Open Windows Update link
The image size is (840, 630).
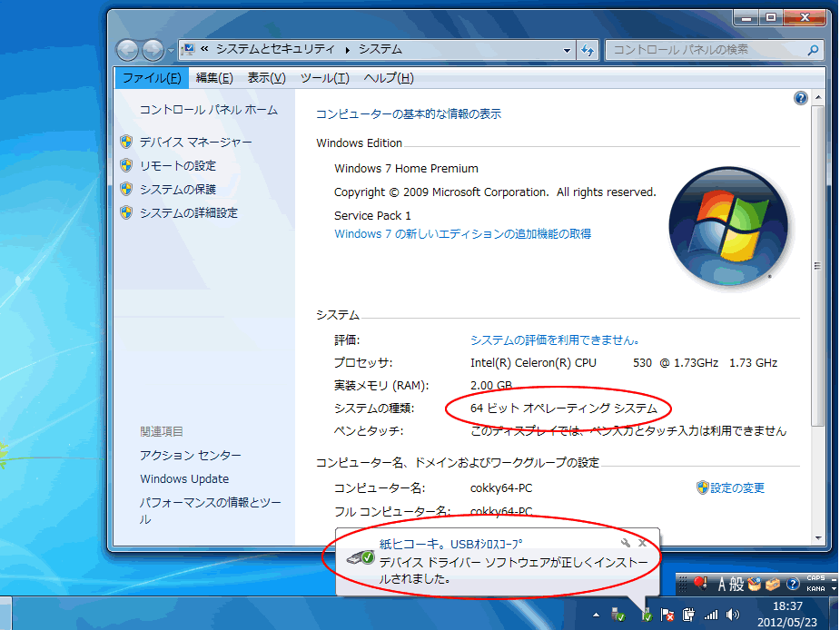click(184, 479)
